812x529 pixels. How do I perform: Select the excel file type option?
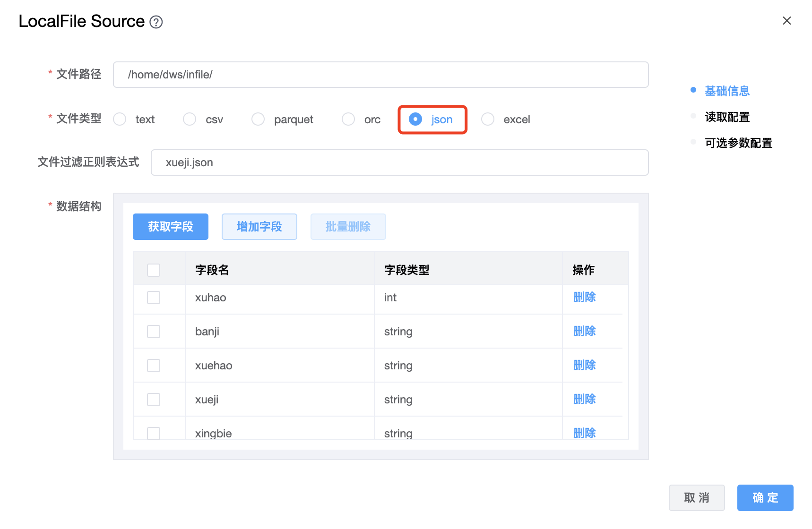(x=488, y=119)
